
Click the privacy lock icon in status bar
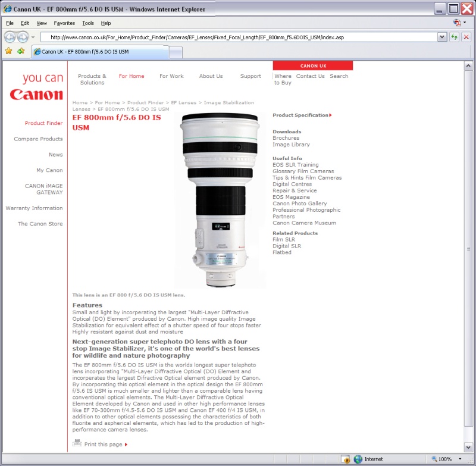pos(345,459)
